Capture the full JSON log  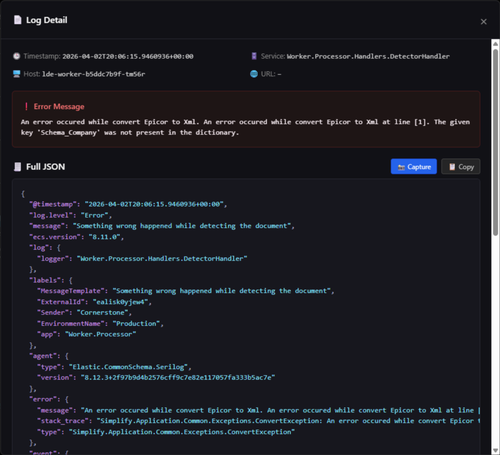coord(414,166)
